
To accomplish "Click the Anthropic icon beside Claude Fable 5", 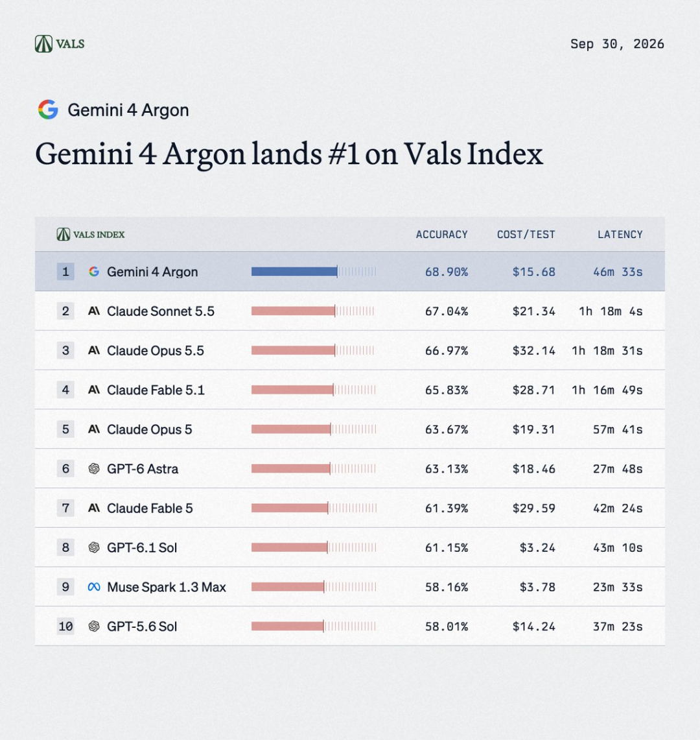I will 94,508.
